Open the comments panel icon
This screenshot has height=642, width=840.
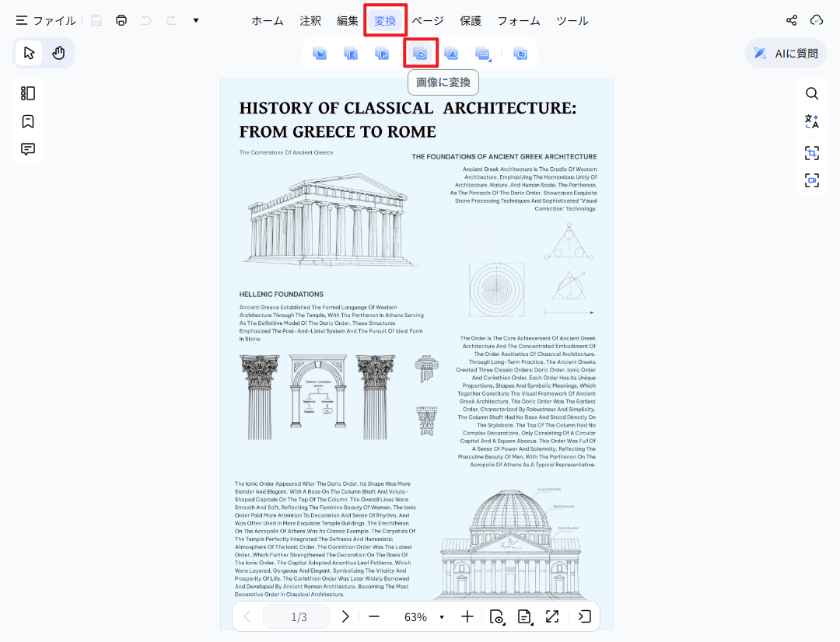28,149
